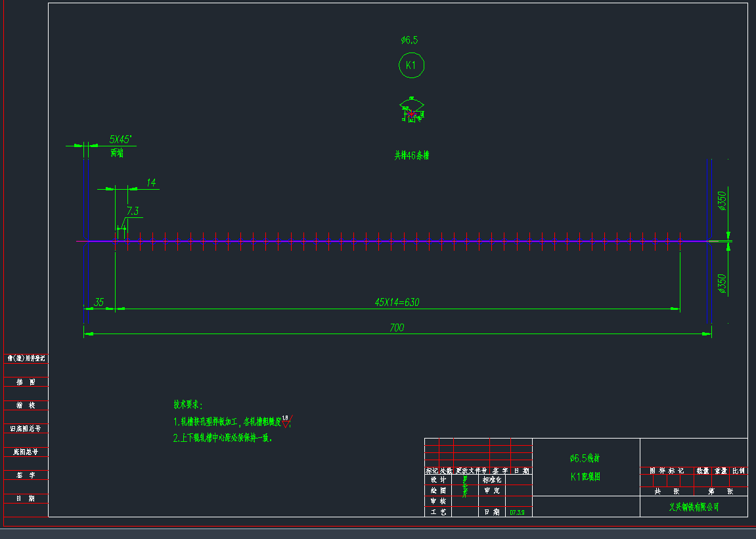Click the 1.6 surface roughness symbol

(287, 421)
